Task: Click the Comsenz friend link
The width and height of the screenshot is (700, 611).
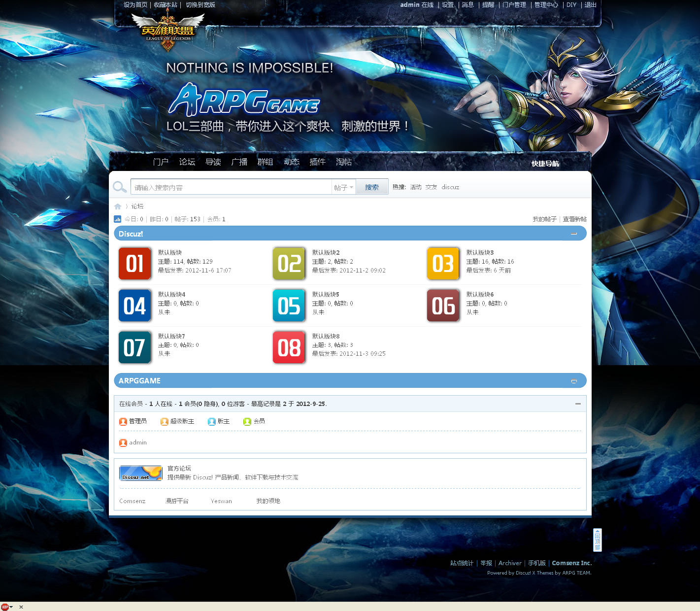Action: pos(133,501)
